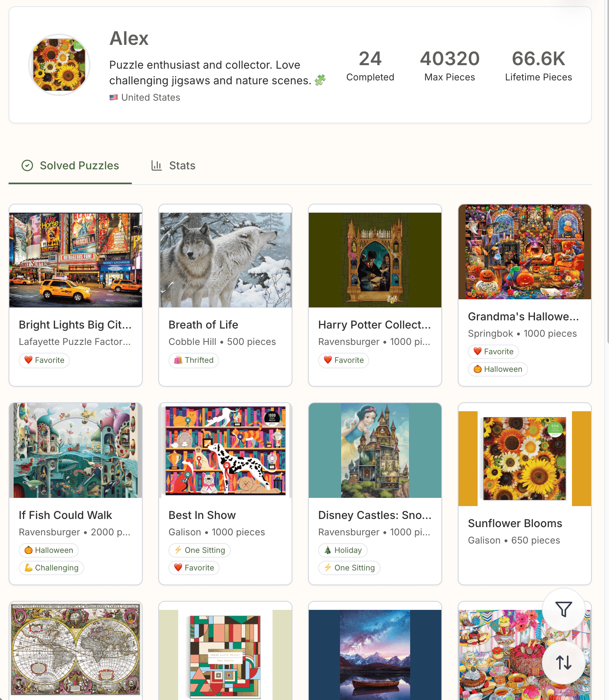Click the Lifetime Pieces statistic
Viewport: 609px width, 700px height.
(538, 65)
